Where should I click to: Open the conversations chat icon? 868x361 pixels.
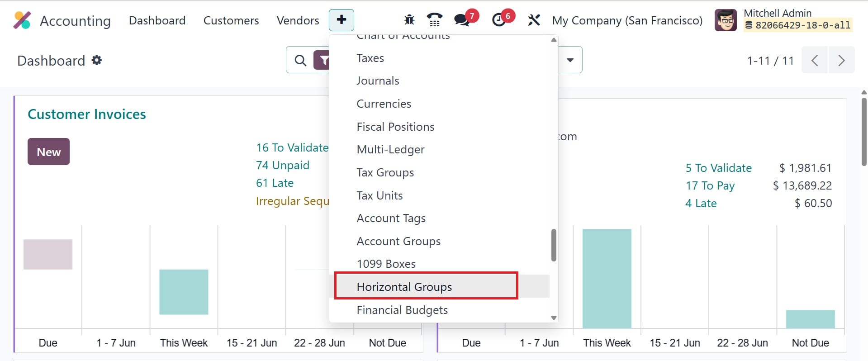tap(461, 20)
